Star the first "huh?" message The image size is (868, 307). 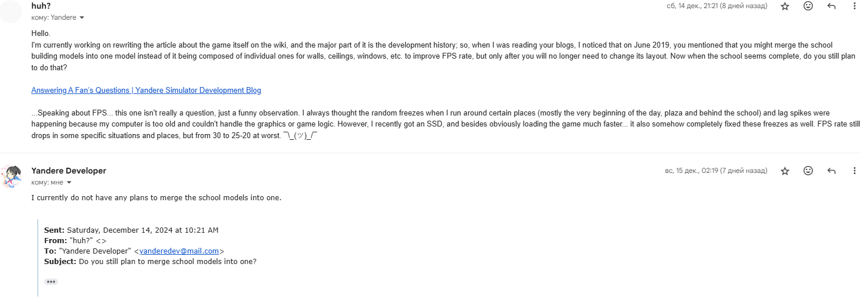coord(785,6)
